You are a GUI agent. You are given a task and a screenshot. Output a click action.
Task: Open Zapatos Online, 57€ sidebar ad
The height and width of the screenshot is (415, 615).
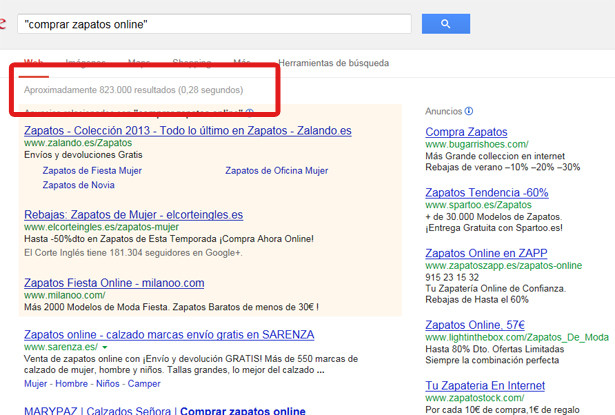475,325
